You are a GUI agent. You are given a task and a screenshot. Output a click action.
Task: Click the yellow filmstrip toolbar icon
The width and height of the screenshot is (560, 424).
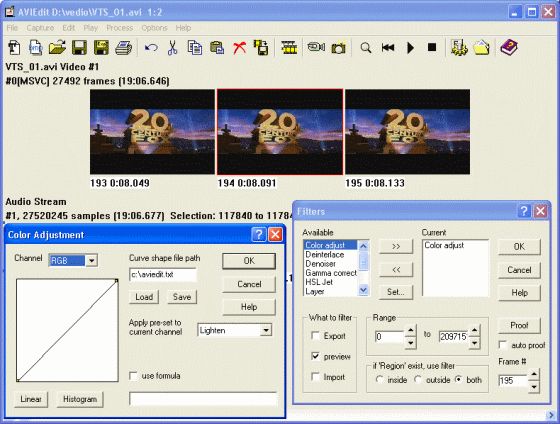pos(289,48)
